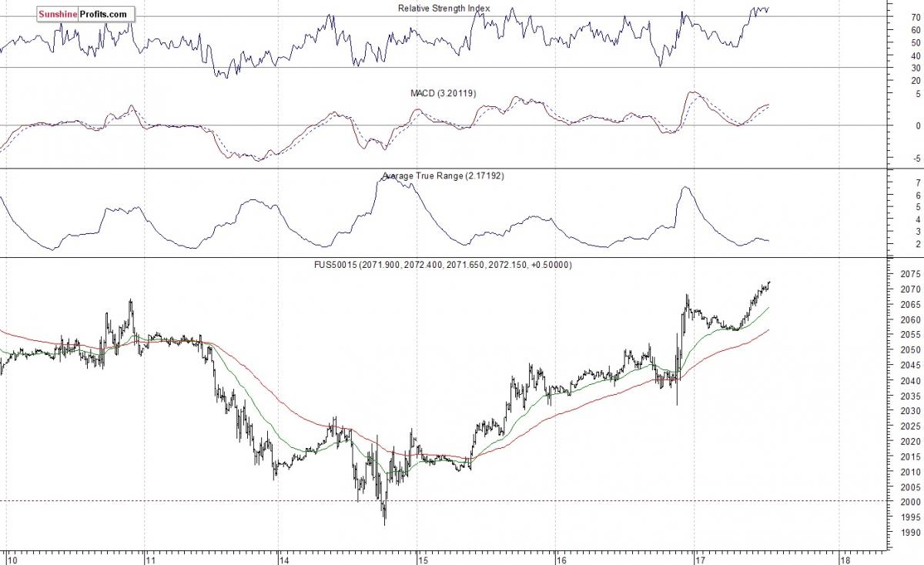924x565 pixels.
Task: Click the 1990 price level on the axis
Action: coord(909,533)
